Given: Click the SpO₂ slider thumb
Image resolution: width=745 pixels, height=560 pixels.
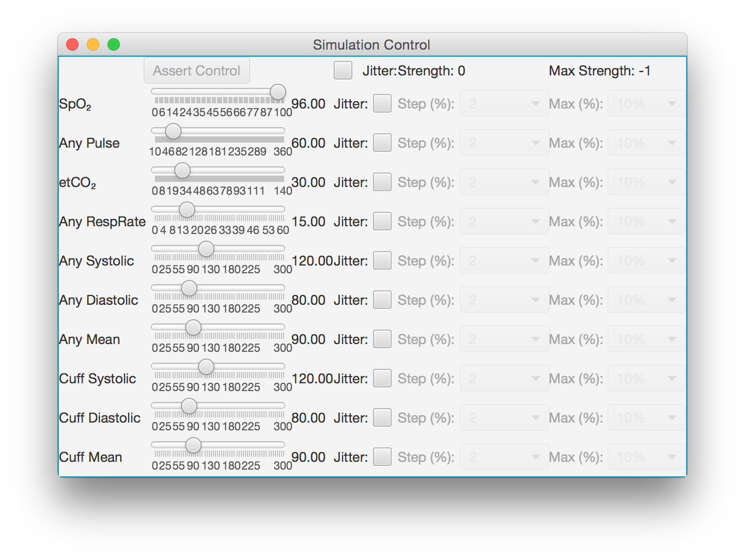Looking at the screenshot, I should click(x=278, y=92).
